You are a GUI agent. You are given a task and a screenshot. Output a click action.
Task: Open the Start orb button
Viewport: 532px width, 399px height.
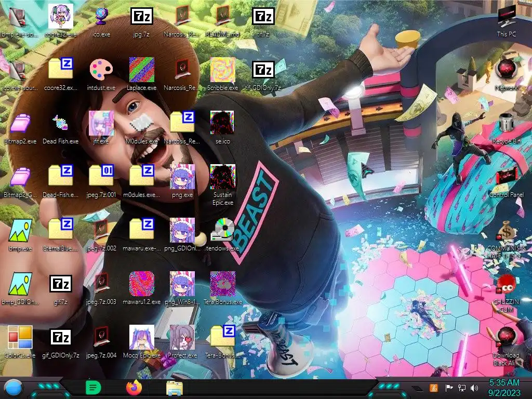[x=12, y=388]
